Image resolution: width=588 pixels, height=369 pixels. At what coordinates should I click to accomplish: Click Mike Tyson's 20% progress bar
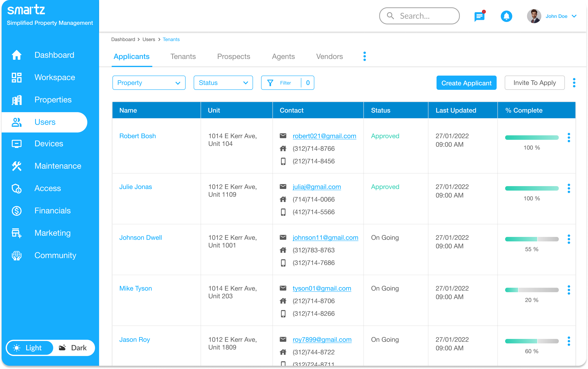532,290
